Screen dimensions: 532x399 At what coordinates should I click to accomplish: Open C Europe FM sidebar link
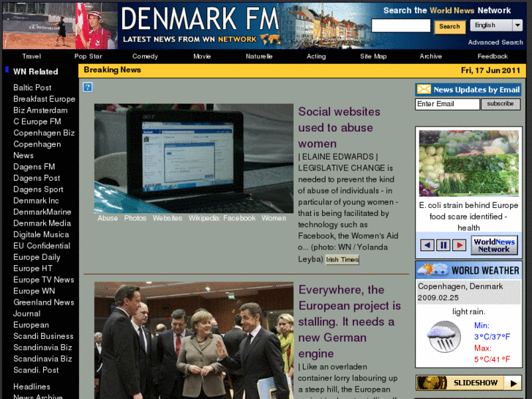pos(37,122)
